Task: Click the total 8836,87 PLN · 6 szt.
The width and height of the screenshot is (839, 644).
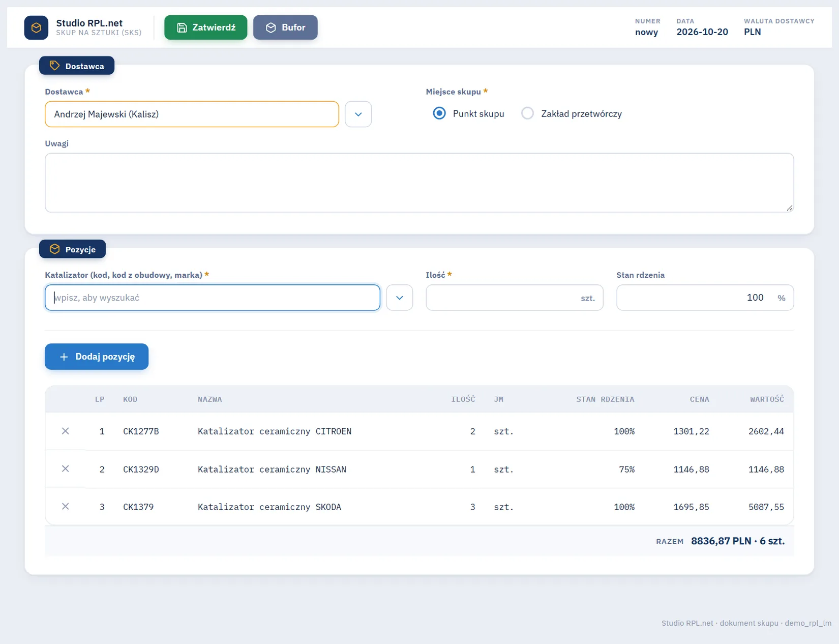Action: (738, 541)
